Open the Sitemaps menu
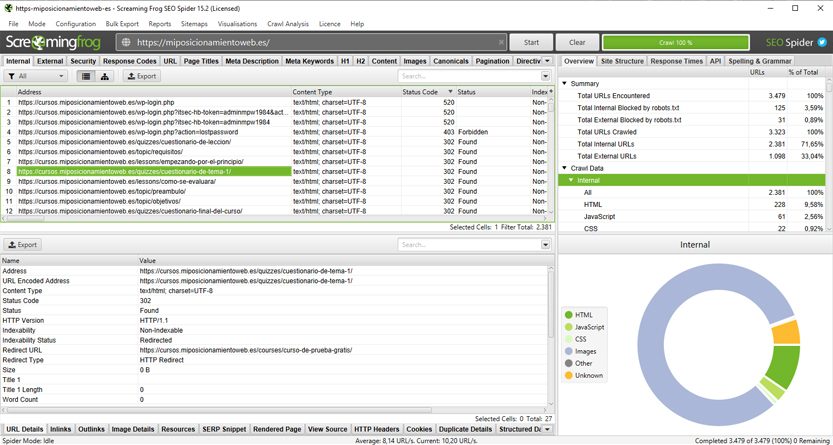Image resolution: width=833 pixels, height=445 pixels. pos(194,24)
